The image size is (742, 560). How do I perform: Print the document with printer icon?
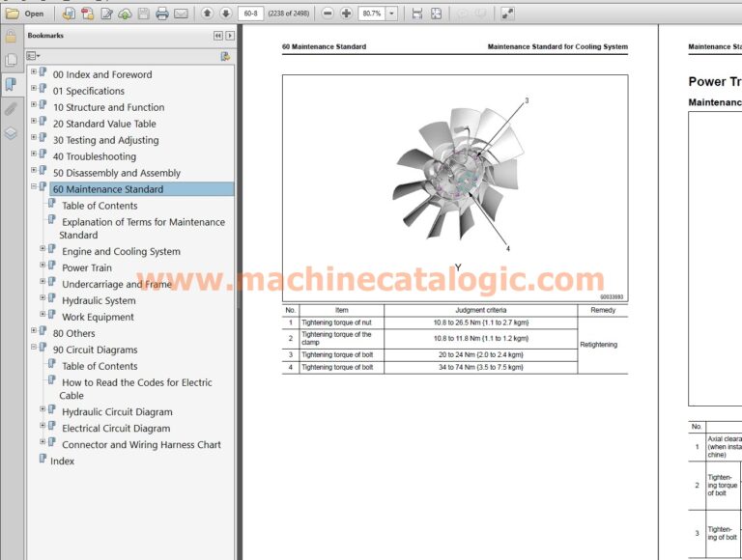coord(162,14)
